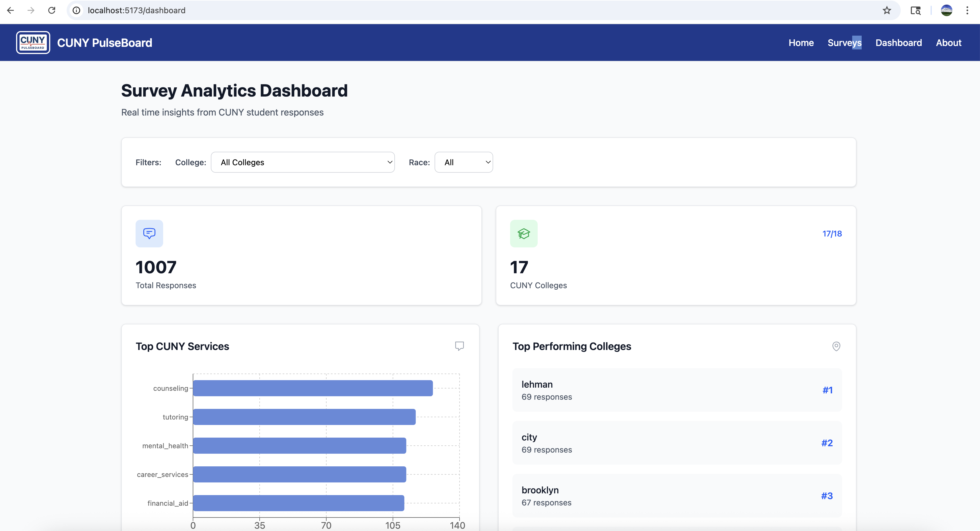Viewport: 980px width, 531px height.
Task: Click the Dashboard nav link
Action: (x=898, y=43)
